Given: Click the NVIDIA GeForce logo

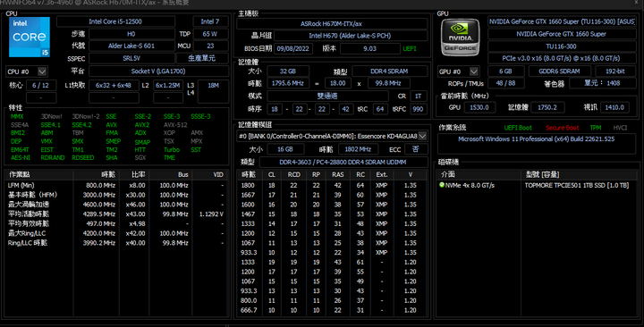Looking at the screenshot, I should pyautogui.click(x=460, y=38).
